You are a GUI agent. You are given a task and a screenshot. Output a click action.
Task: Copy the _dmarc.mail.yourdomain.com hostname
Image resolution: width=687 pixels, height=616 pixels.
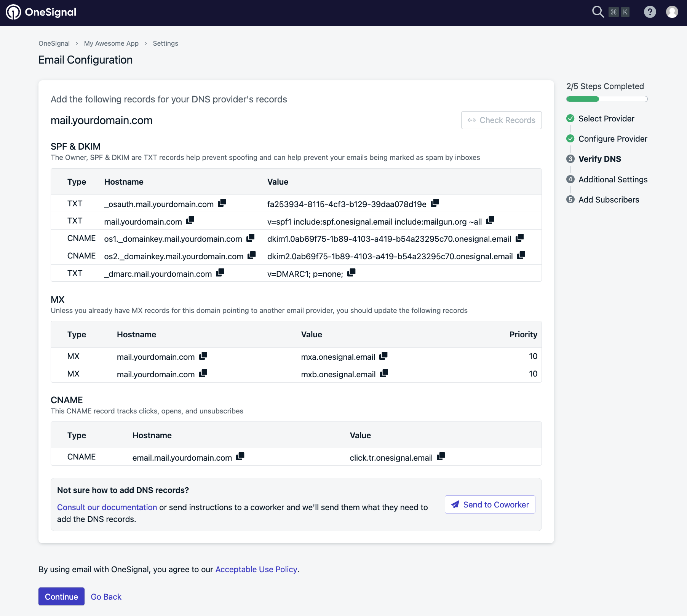(x=220, y=273)
